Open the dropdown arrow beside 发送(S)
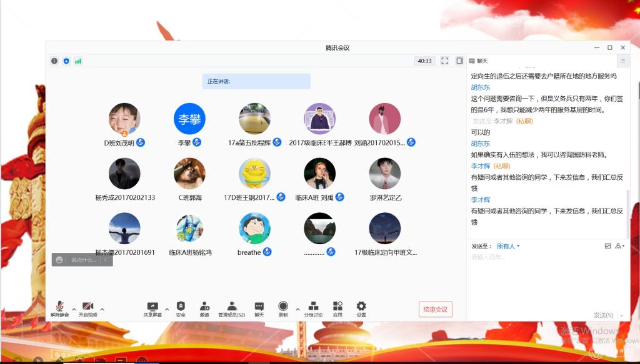 click(621, 315)
